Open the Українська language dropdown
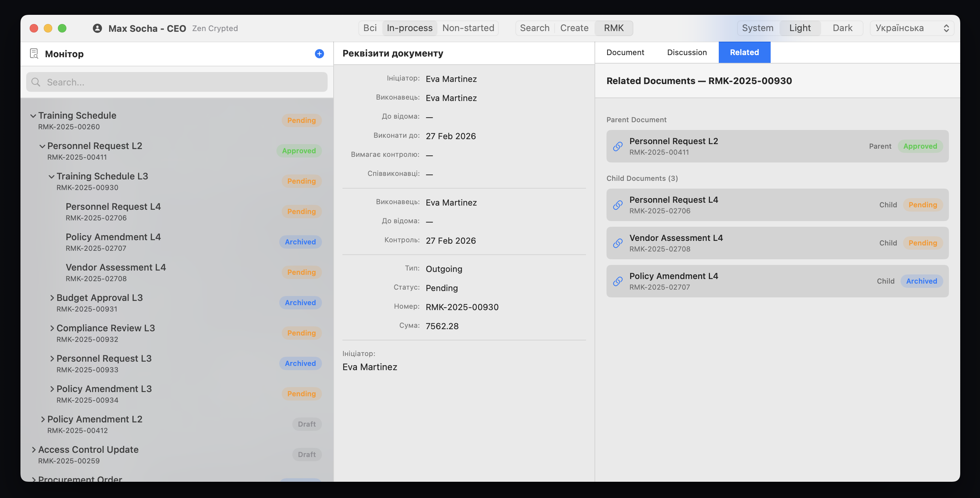Viewport: 980px width, 498px height. click(x=912, y=28)
